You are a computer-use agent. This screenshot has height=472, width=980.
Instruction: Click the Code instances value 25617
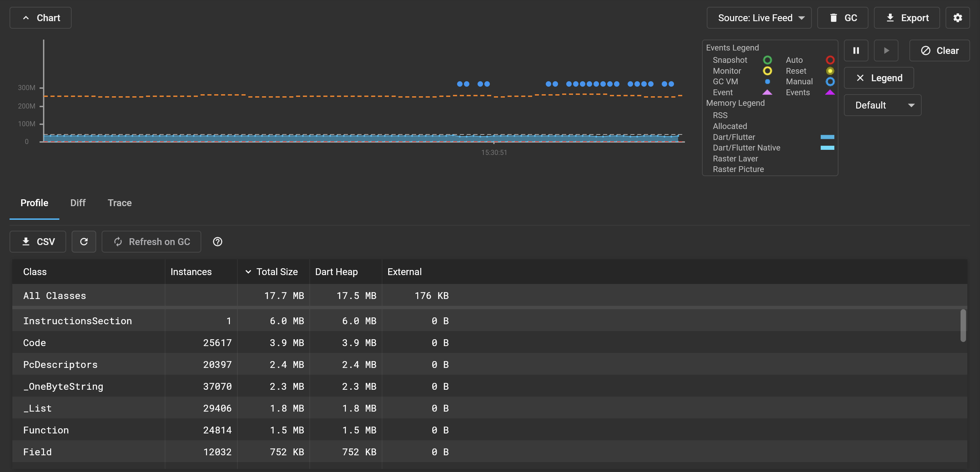coord(217,343)
